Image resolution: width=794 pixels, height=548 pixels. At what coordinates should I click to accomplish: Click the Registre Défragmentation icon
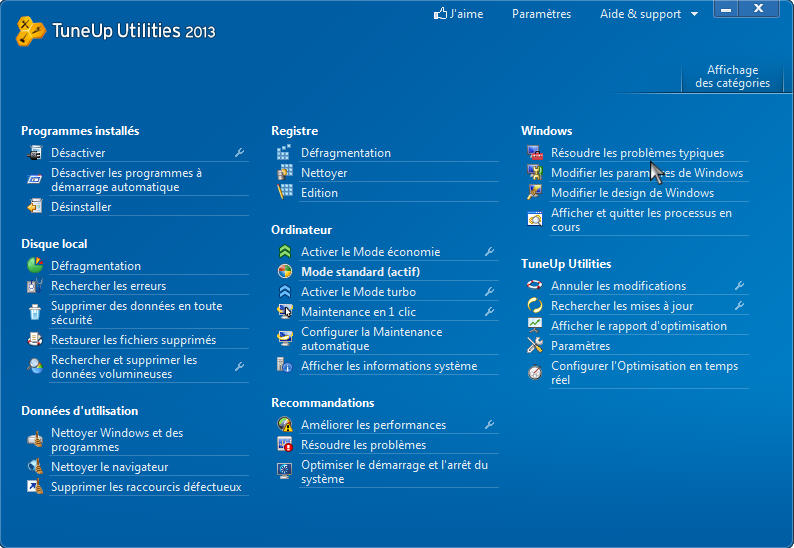[285, 152]
